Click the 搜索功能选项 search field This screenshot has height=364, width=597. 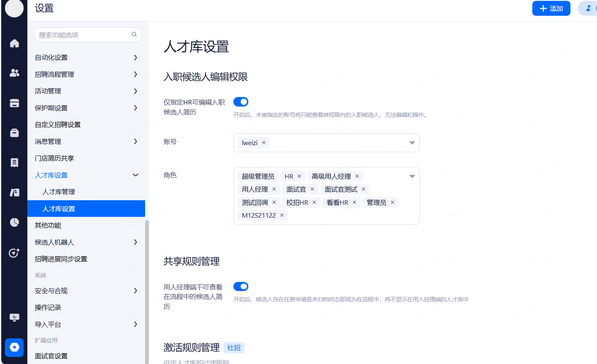83,35
